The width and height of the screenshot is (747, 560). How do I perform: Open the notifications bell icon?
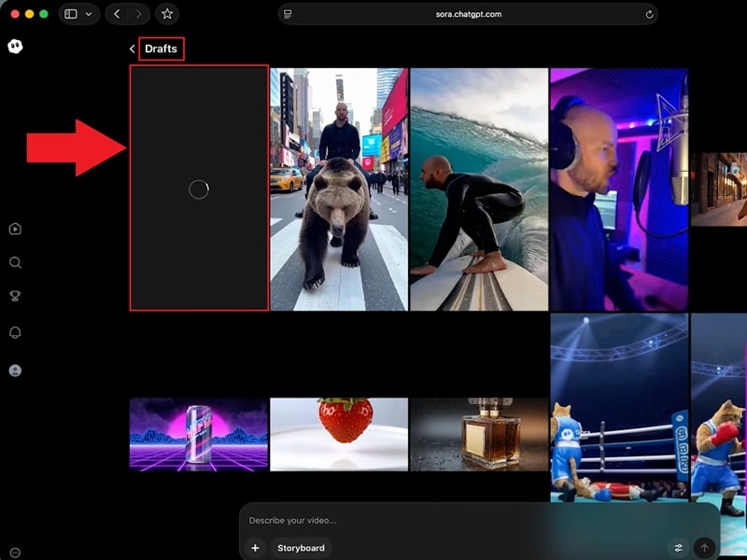pyautogui.click(x=15, y=330)
